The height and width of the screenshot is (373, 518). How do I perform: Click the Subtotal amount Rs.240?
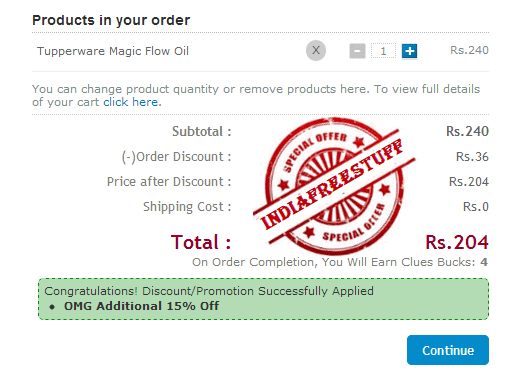tap(467, 131)
